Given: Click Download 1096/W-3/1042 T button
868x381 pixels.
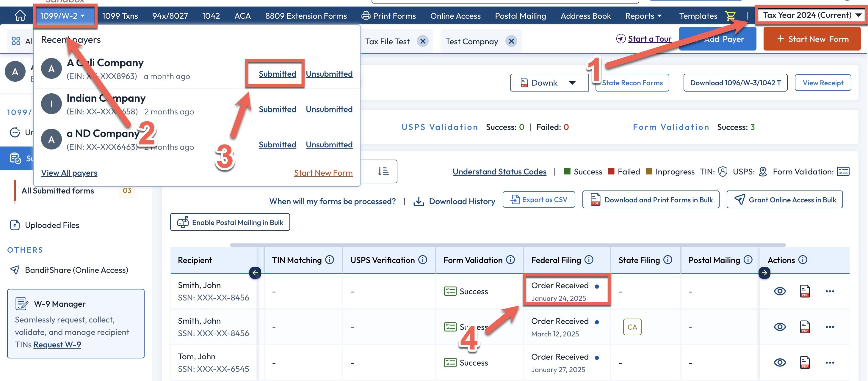Looking at the screenshot, I should click(x=735, y=83).
